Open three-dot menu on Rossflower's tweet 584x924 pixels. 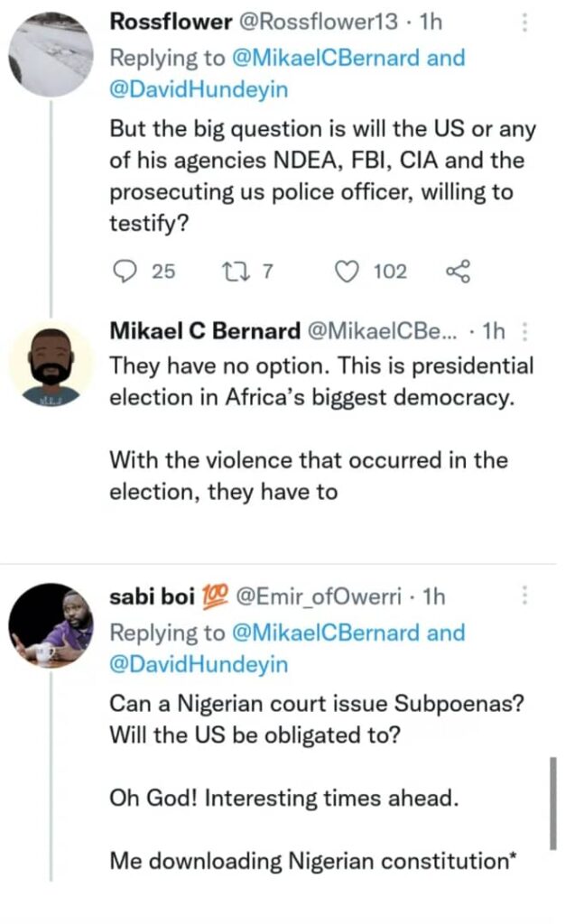pos(527,23)
